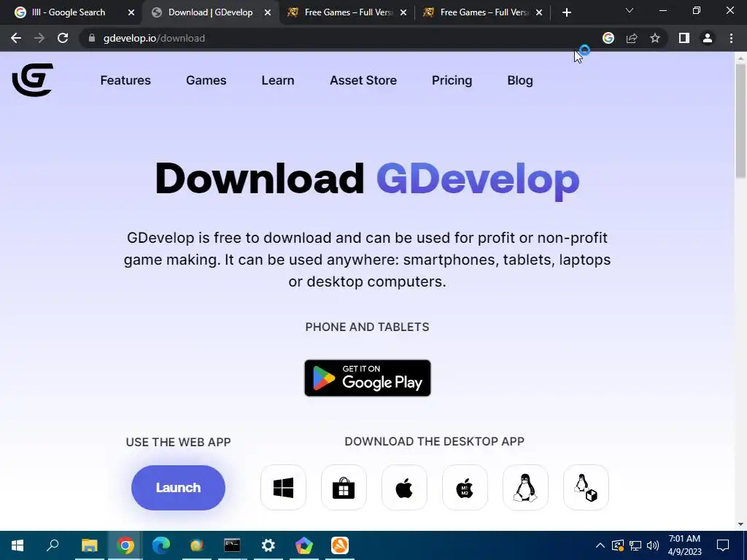Launch the GDevelop web app

tap(178, 488)
